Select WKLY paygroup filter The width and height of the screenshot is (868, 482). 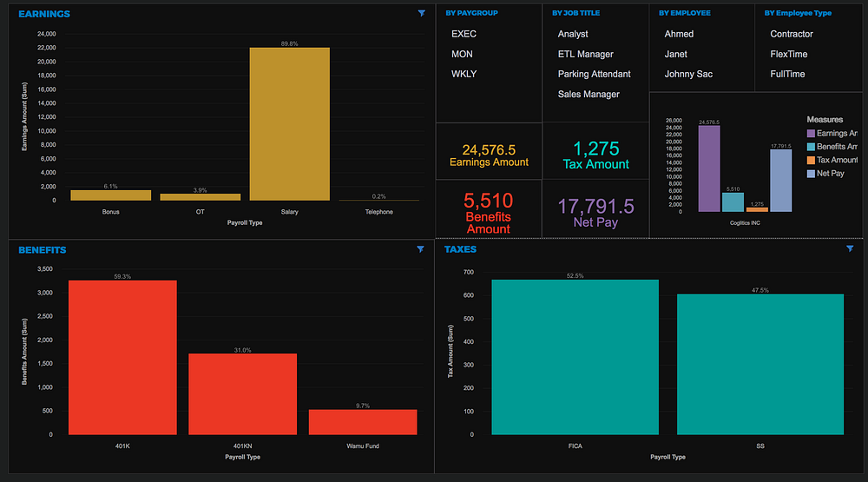(x=464, y=74)
